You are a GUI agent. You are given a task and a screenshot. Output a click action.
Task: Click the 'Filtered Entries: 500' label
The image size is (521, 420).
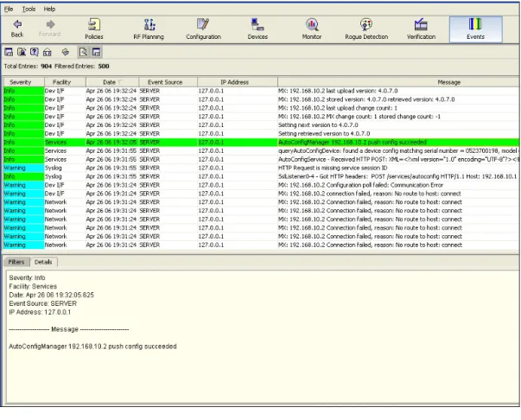pos(82,67)
